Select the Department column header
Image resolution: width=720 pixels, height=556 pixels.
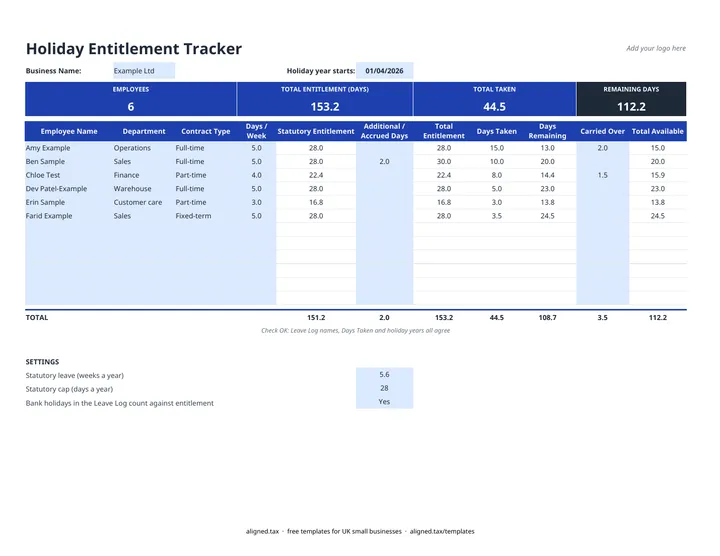click(x=144, y=131)
